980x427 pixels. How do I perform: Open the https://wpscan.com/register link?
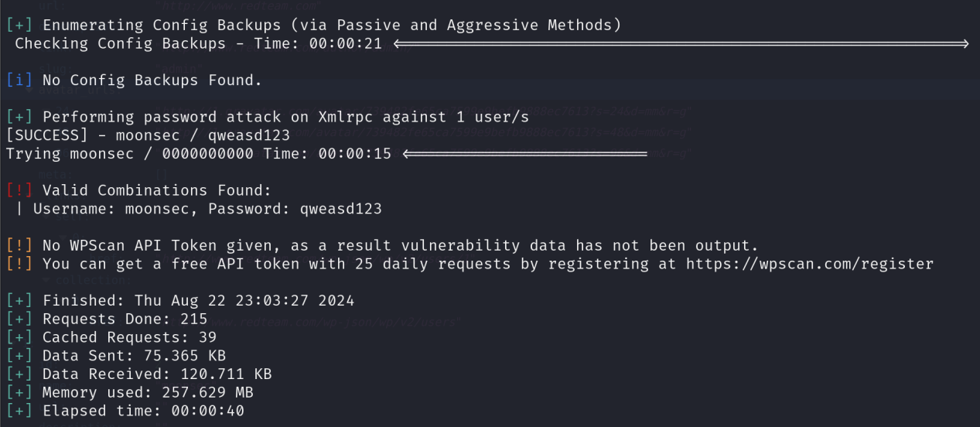point(809,265)
